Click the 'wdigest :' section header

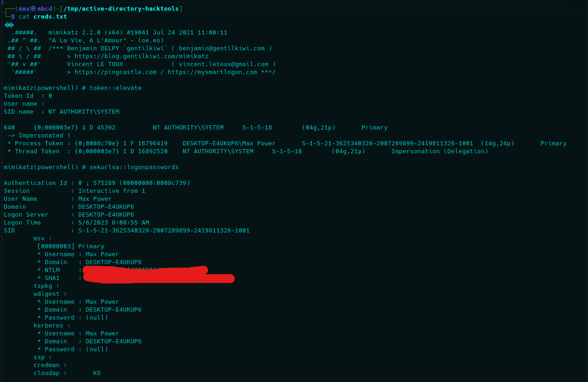point(50,294)
